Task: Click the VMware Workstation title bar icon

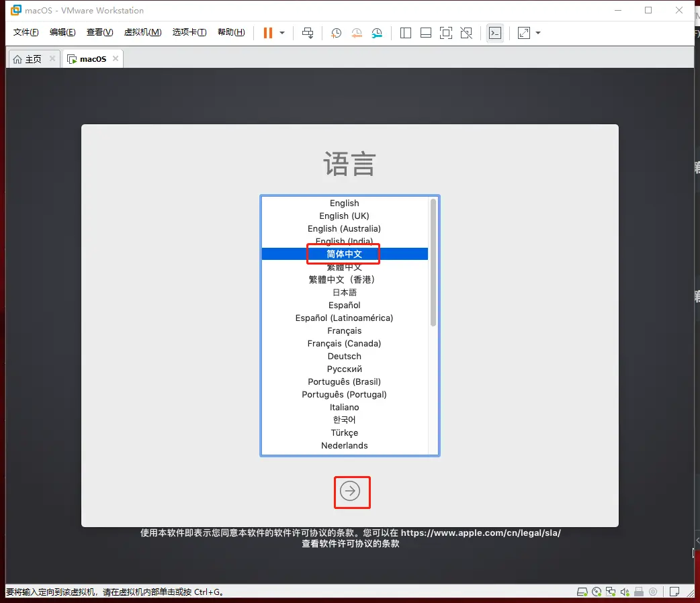Action: point(16,10)
